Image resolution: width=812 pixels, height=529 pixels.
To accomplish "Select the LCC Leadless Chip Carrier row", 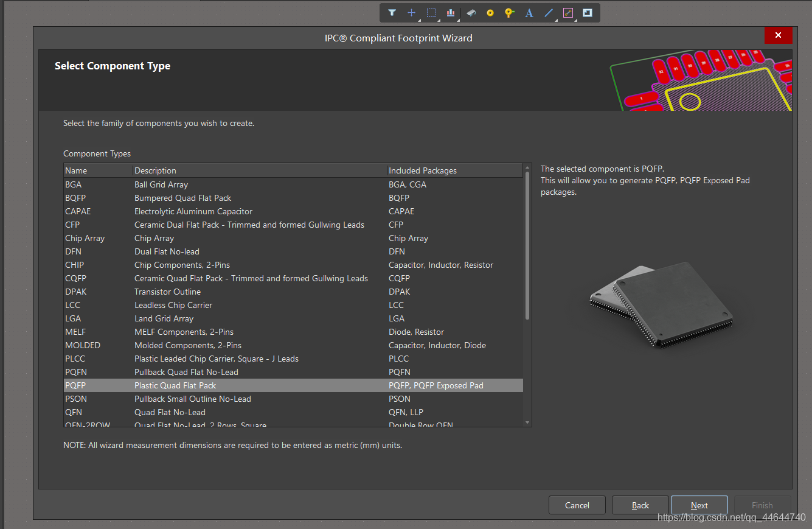I will coord(293,305).
